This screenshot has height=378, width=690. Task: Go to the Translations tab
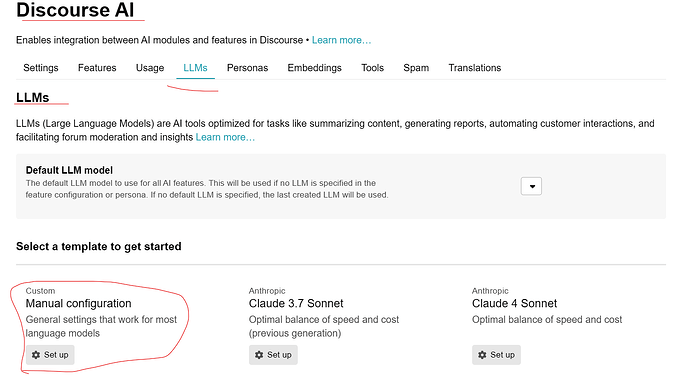click(474, 68)
